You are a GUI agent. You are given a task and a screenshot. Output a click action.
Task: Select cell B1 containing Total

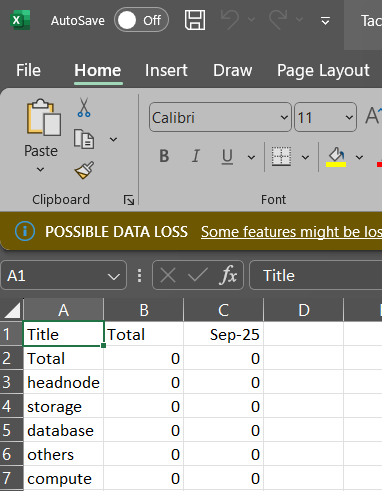144,334
